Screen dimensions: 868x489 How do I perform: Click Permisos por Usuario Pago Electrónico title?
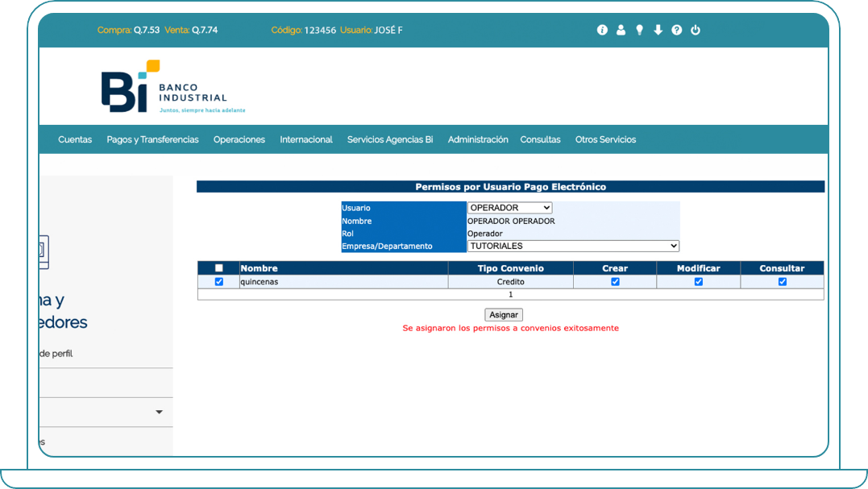[510, 187]
